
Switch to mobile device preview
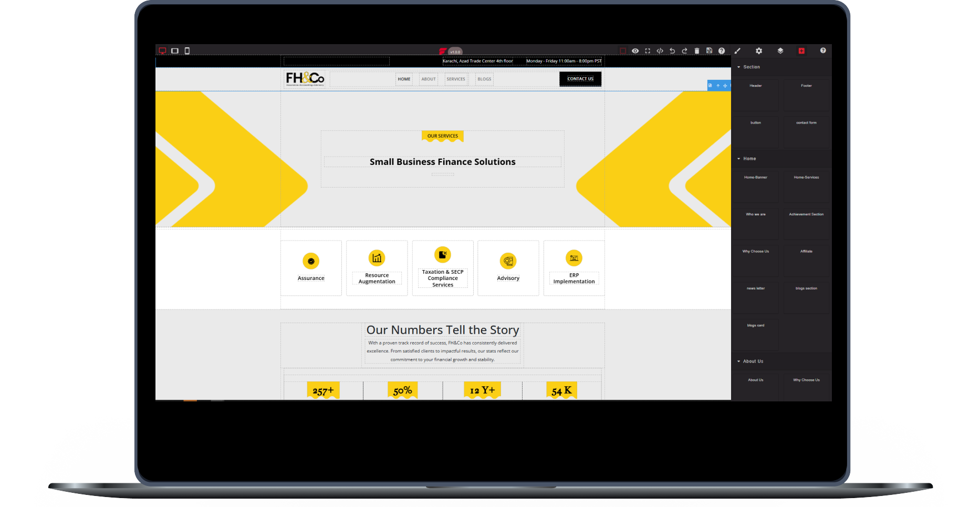187,51
